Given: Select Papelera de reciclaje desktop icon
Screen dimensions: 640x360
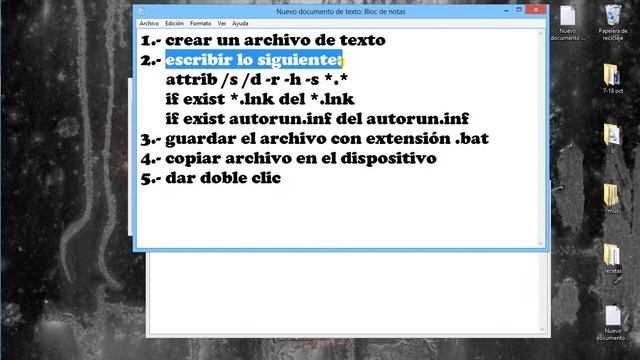Looking at the screenshot, I should (613, 22).
